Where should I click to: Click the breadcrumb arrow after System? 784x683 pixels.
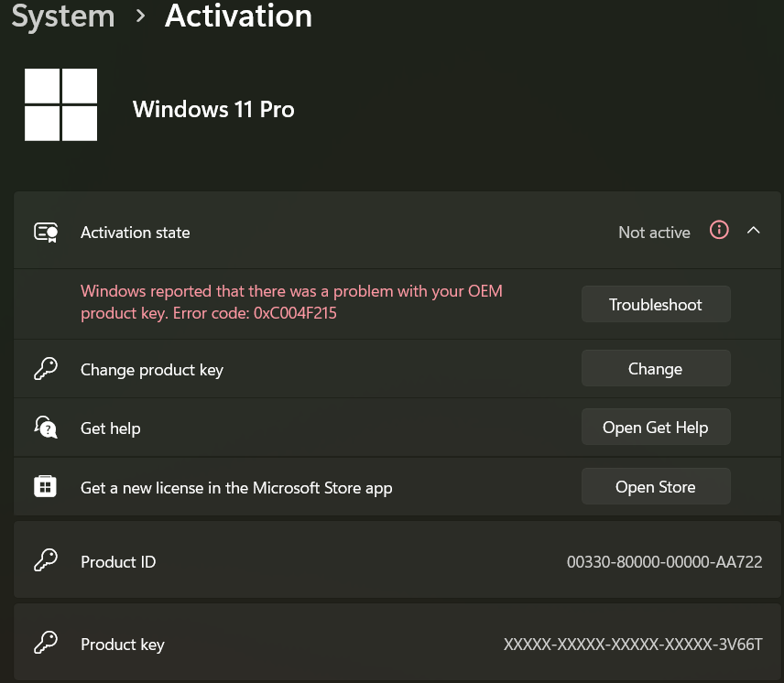click(x=140, y=16)
